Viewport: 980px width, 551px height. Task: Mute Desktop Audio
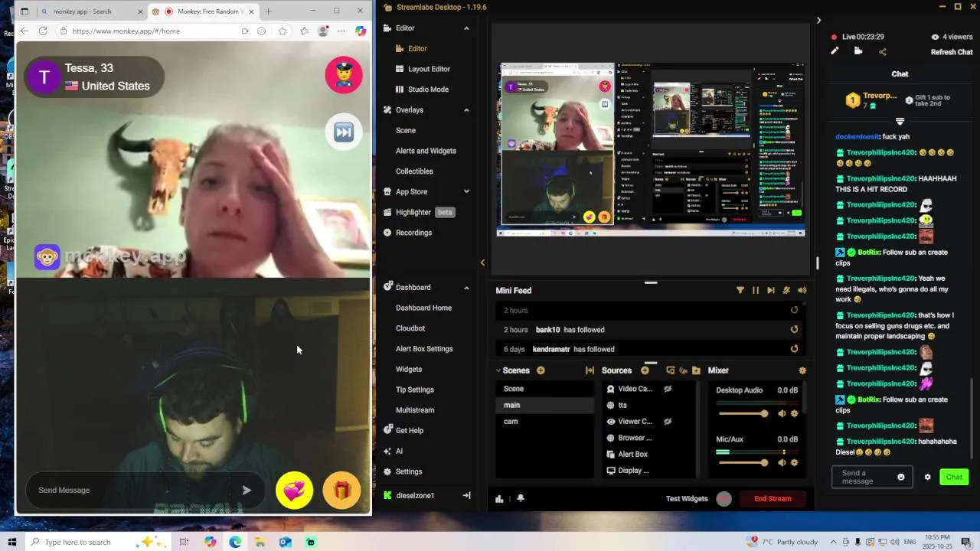pos(782,414)
